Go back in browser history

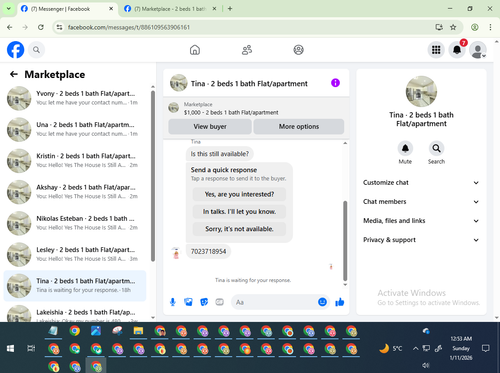pyautogui.click(x=10, y=27)
